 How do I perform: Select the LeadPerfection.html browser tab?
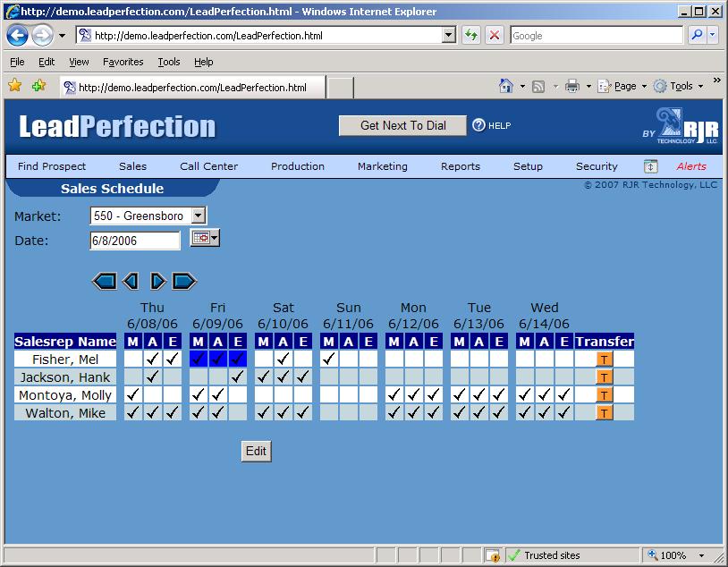pyautogui.click(x=192, y=88)
